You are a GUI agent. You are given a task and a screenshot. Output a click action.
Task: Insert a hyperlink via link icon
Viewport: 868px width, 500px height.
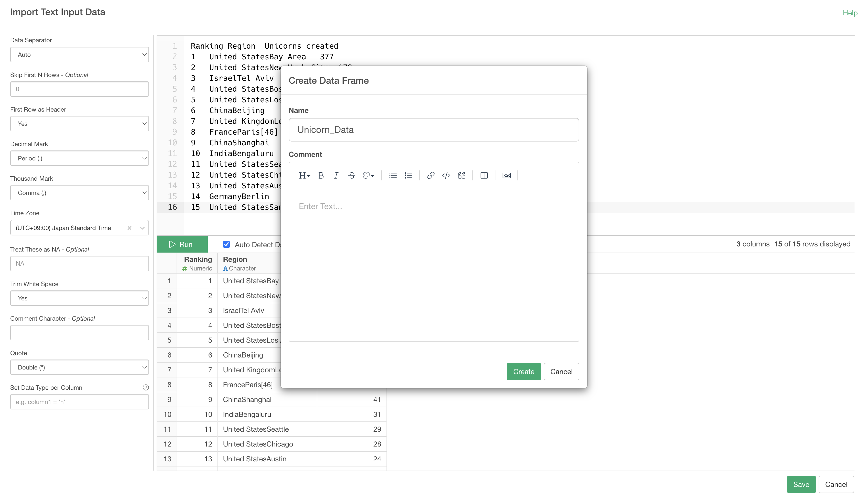[431, 176]
